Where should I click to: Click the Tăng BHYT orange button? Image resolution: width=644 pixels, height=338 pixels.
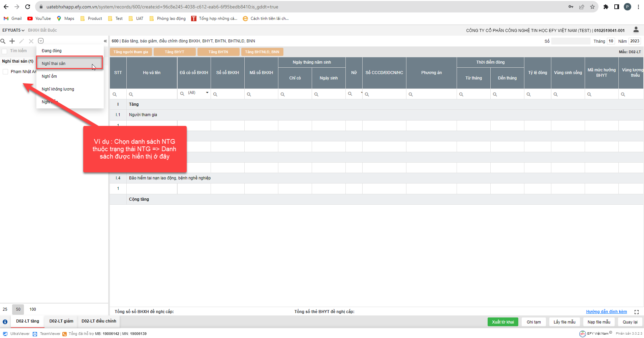[175, 52]
